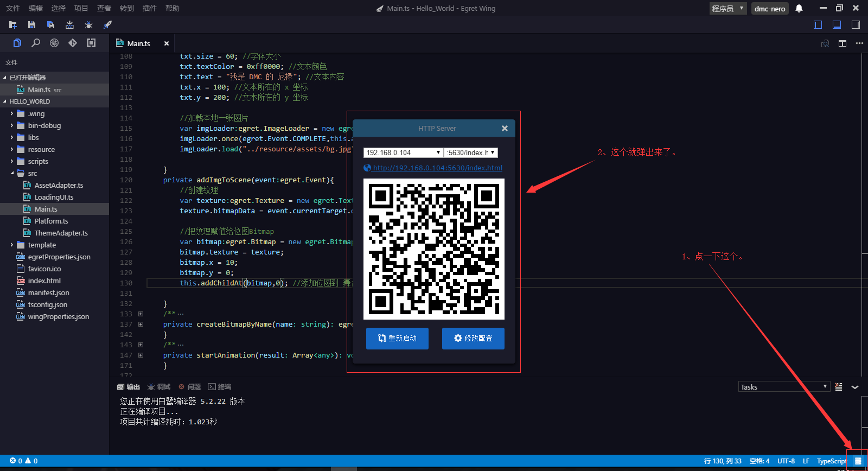Click the TypeScript language mode indicator
The height and width of the screenshot is (471, 868).
click(x=832, y=461)
